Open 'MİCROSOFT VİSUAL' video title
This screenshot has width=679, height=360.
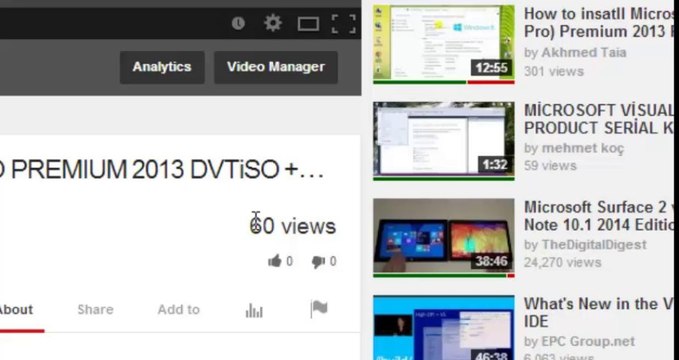[x=598, y=119]
